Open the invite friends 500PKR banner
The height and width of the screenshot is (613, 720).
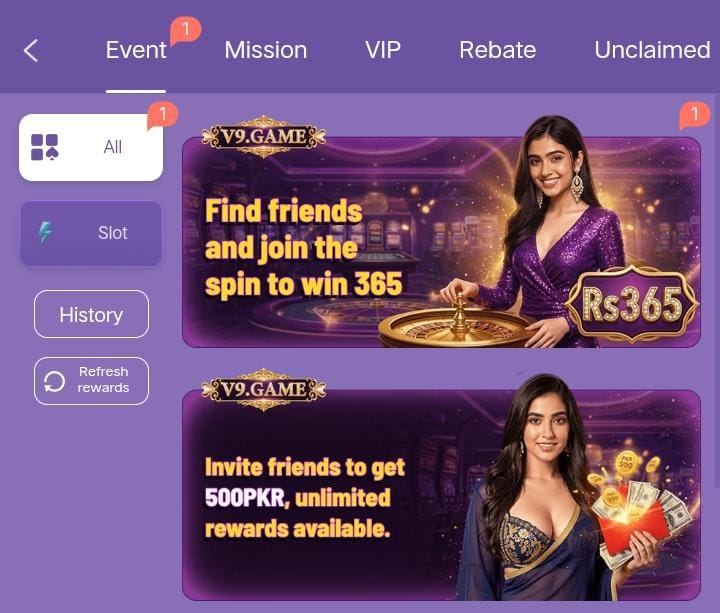pos(441,495)
